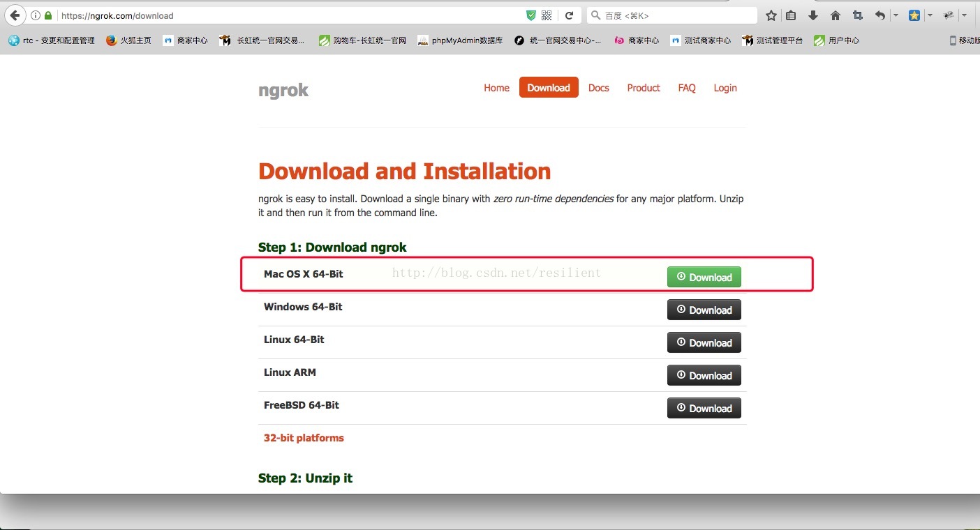Reload the page with the refresh icon
Screen dimensions: 980x530
[x=570, y=15]
